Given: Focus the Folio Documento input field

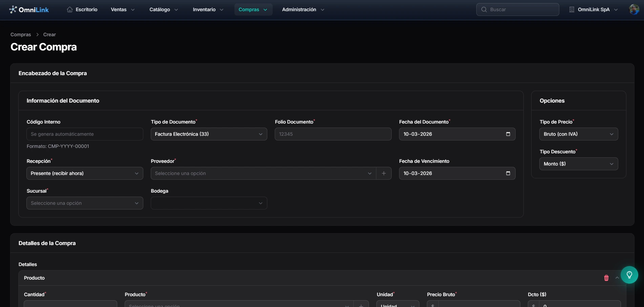Looking at the screenshot, I should coord(333,134).
